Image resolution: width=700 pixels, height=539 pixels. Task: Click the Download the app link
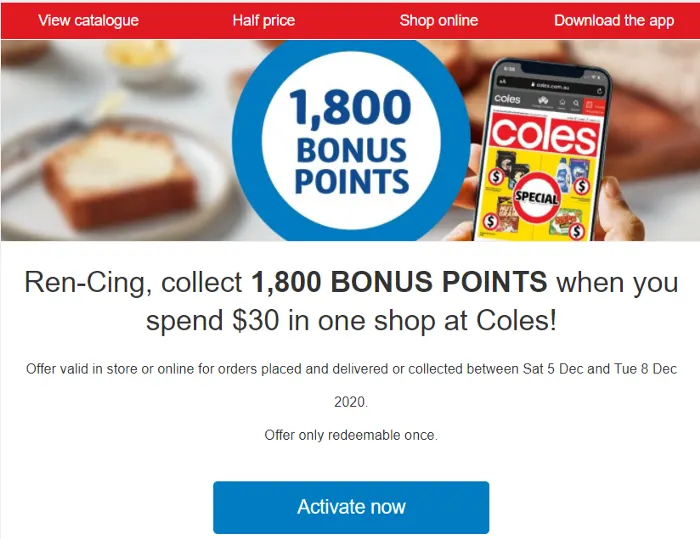click(x=614, y=20)
